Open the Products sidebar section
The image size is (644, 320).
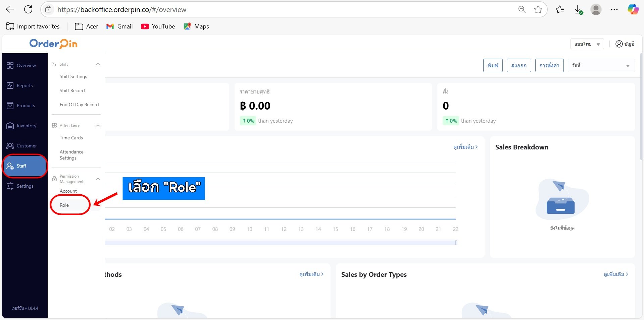tap(25, 106)
